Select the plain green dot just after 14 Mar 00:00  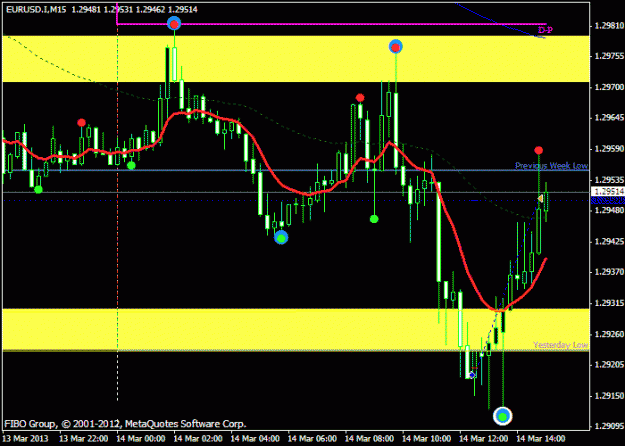coord(131,165)
